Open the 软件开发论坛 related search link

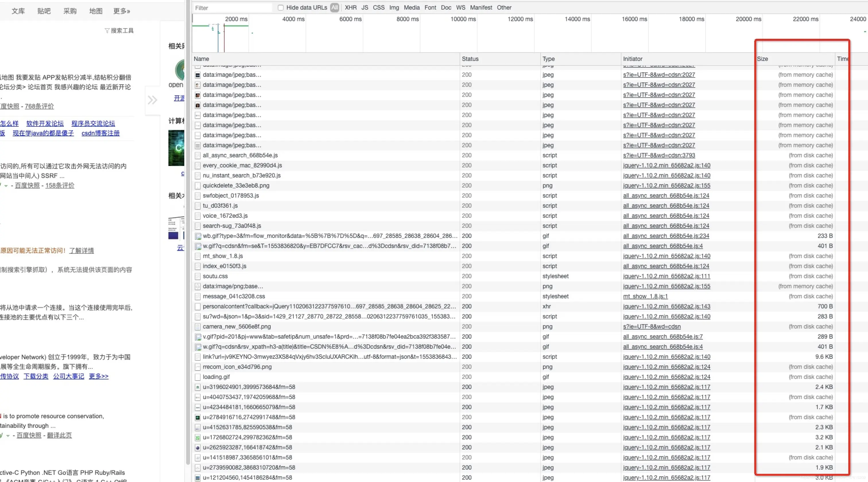[45, 124]
